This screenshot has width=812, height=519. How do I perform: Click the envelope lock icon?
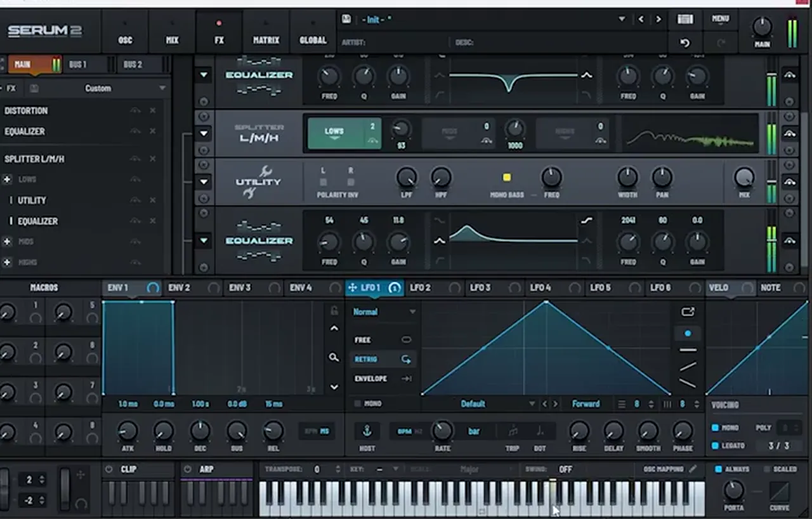(334, 310)
